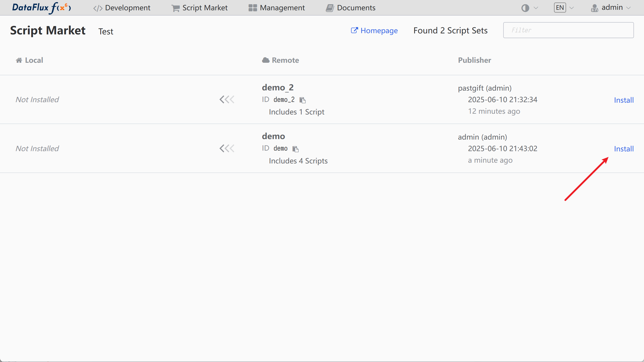Image resolution: width=644 pixels, height=362 pixels.
Task: Focus the Filter input field
Action: coord(568,30)
